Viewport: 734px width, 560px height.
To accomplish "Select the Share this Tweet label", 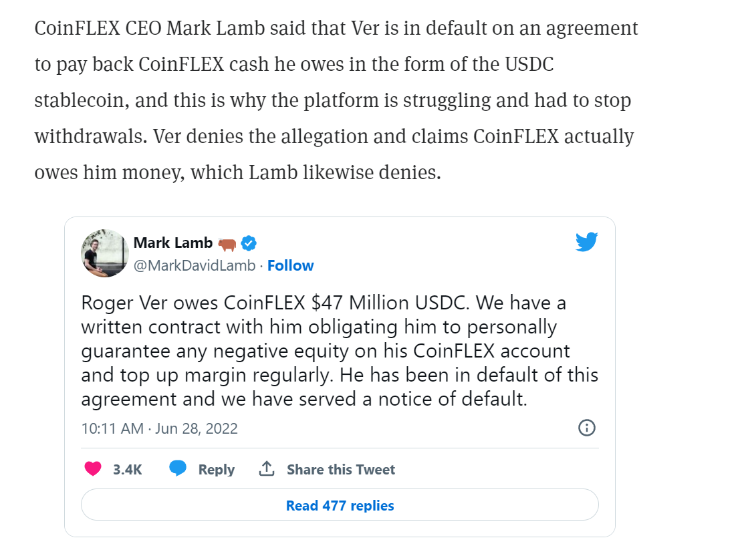I will click(x=340, y=469).
